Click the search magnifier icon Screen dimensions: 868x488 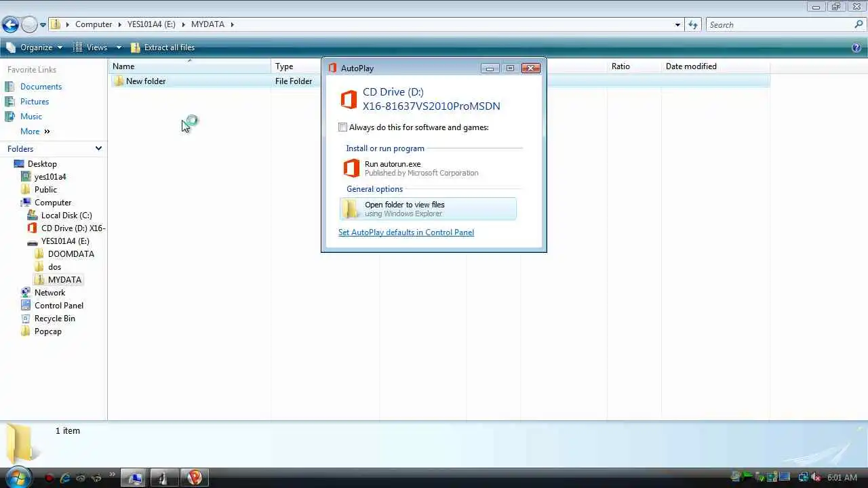click(x=859, y=24)
